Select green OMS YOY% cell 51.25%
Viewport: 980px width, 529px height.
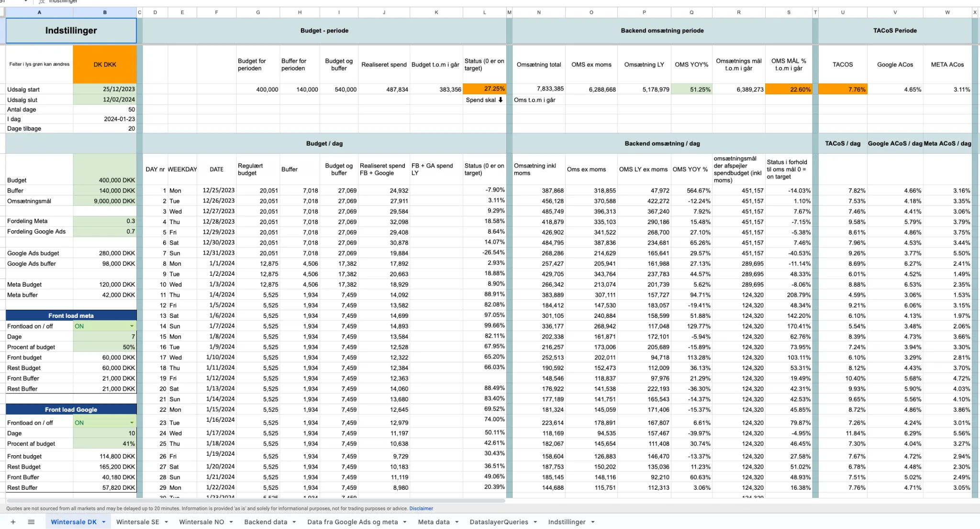[691, 89]
